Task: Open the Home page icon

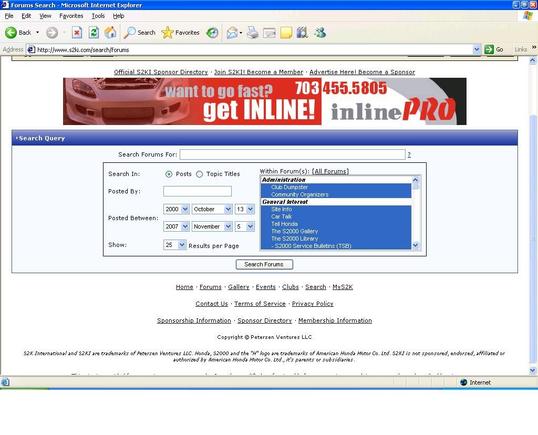Action: tap(110, 33)
